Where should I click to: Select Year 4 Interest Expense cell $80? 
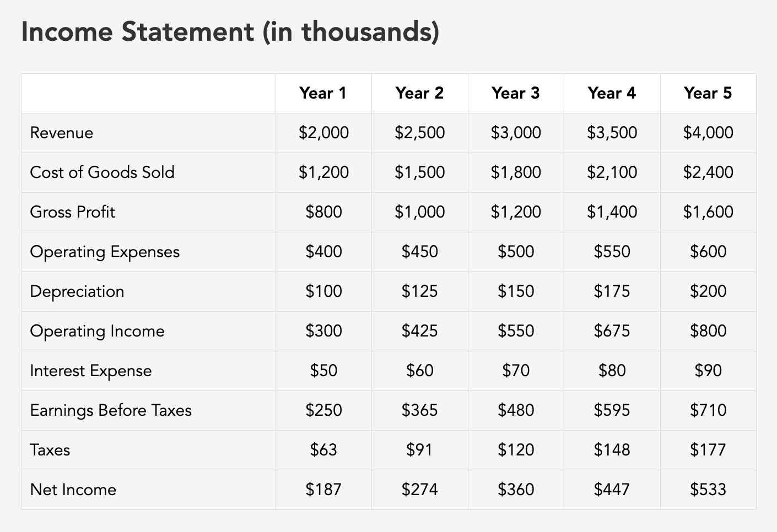pyautogui.click(x=612, y=371)
